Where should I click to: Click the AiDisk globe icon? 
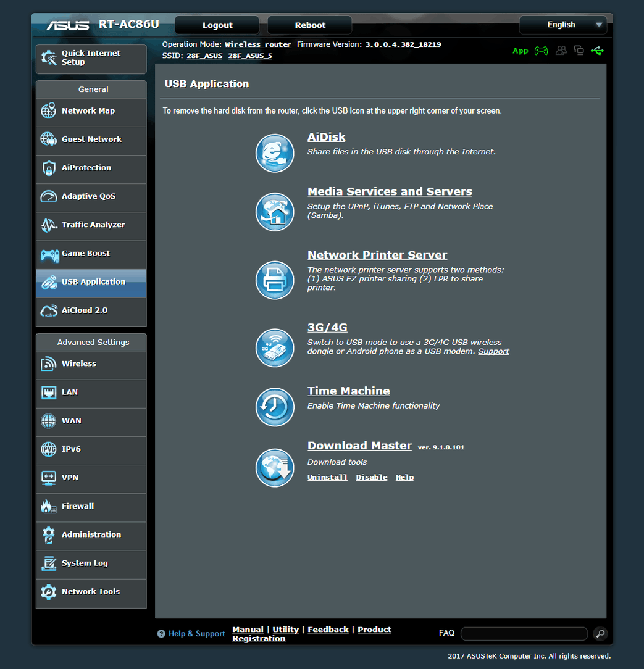274,152
